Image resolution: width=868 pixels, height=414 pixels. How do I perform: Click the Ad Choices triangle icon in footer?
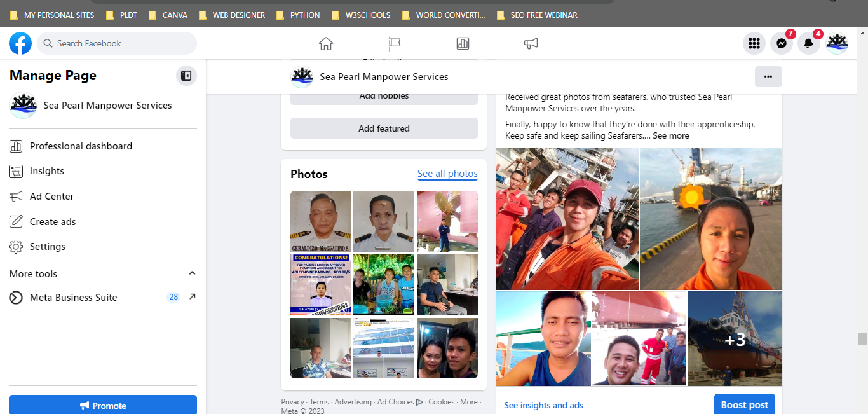click(x=419, y=402)
